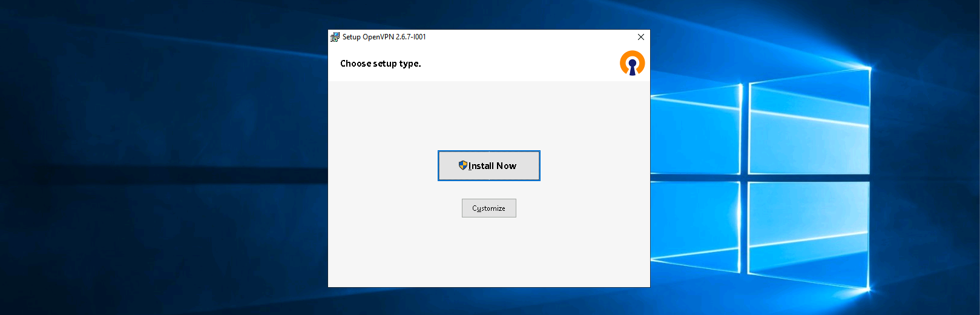This screenshot has width=980, height=315.
Task: Click the empty gray area below Customize
Action: tap(488, 254)
